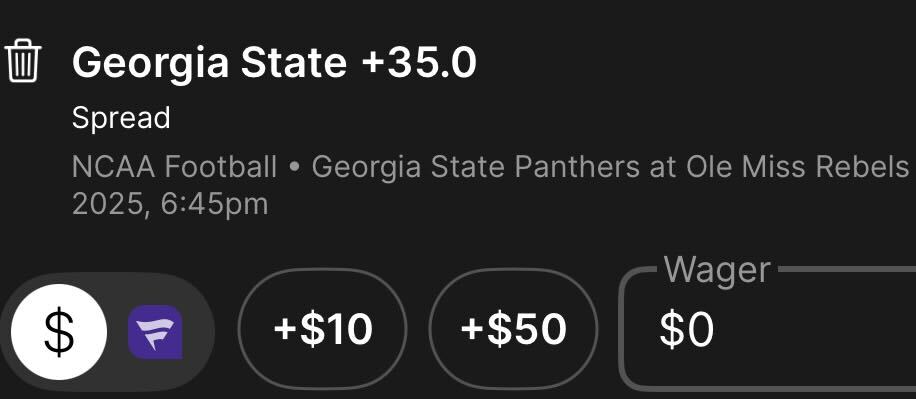
Task: Select the purple winged coin currency icon
Action: tap(155, 332)
